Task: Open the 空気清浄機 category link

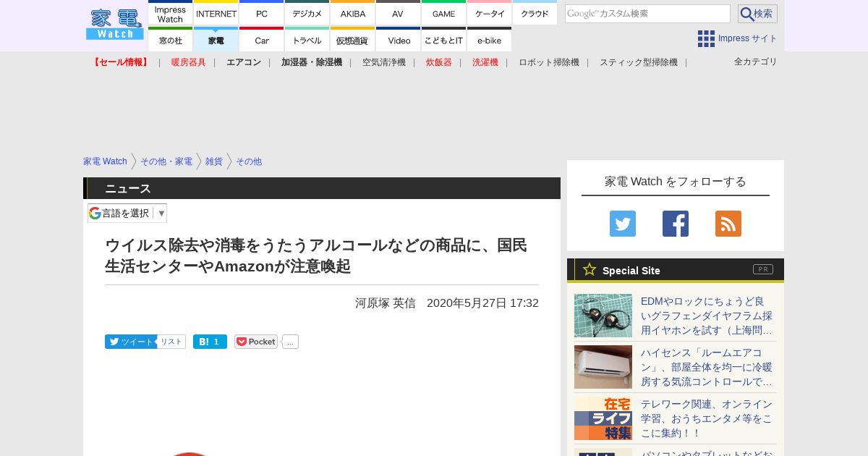Action: [x=384, y=62]
